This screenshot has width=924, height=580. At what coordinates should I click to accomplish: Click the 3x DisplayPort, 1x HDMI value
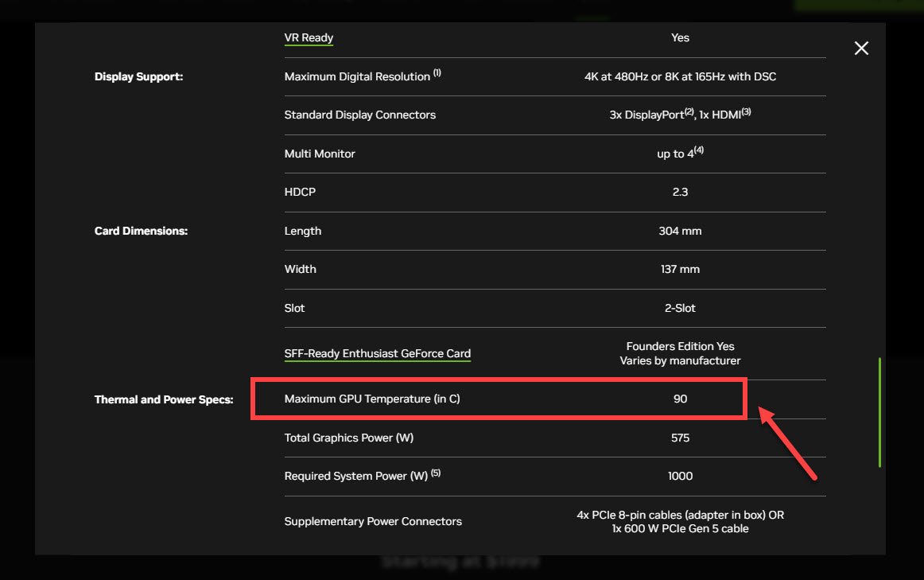pos(680,114)
